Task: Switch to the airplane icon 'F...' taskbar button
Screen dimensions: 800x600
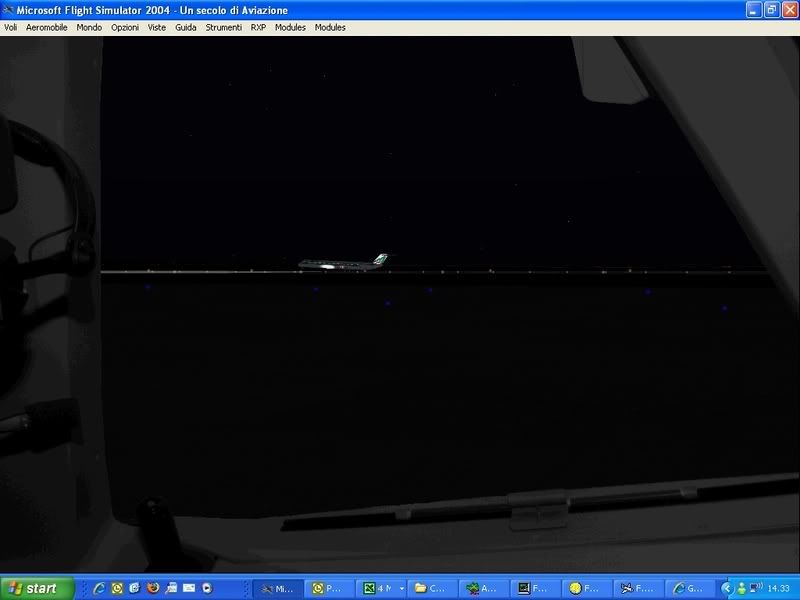Action: 638,589
